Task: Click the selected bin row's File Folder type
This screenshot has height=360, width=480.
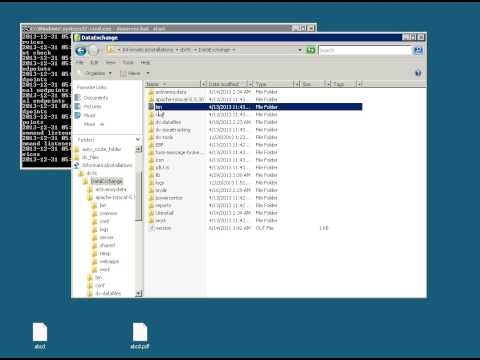Action: [x=266, y=107]
